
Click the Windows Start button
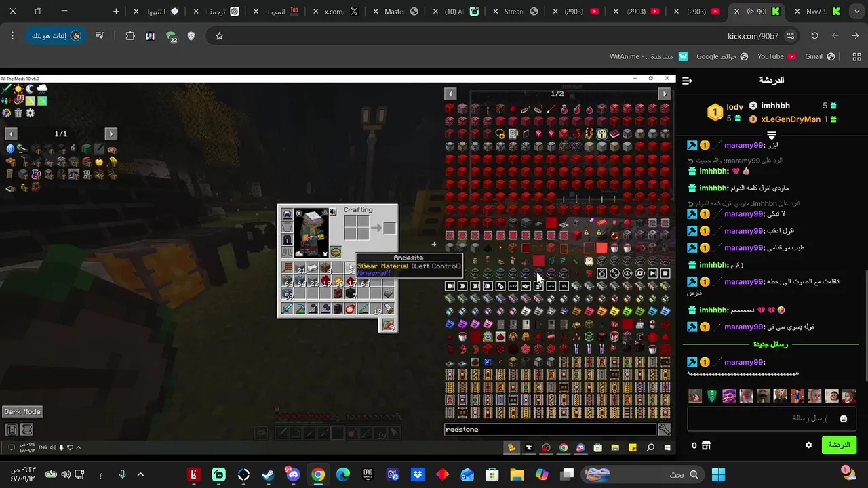(719, 474)
